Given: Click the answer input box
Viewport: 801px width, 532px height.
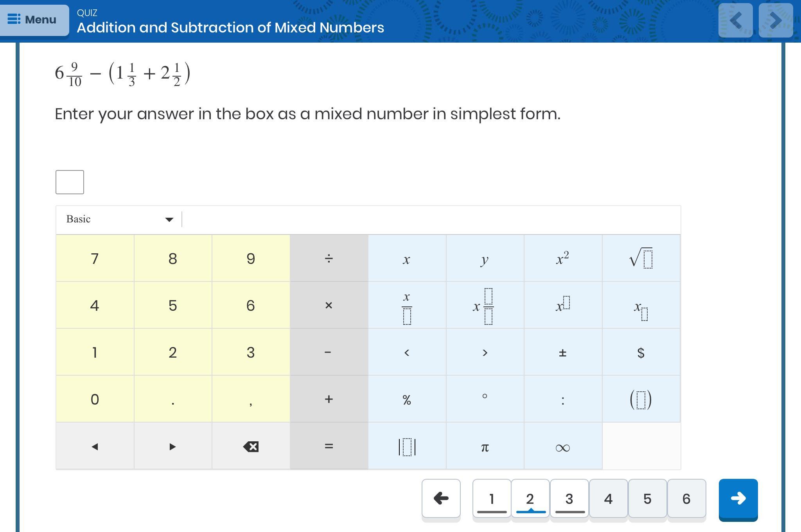Looking at the screenshot, I should pos(70,182).
